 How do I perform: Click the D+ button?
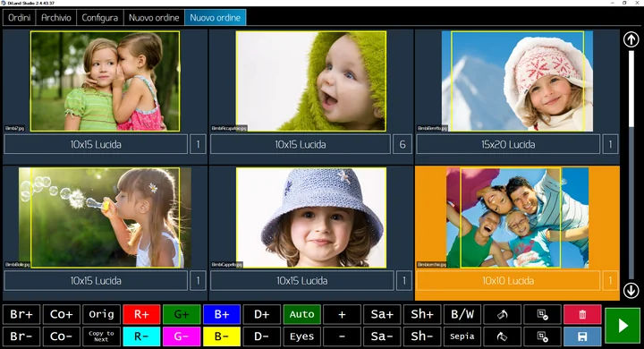click(x=261, y=314)
